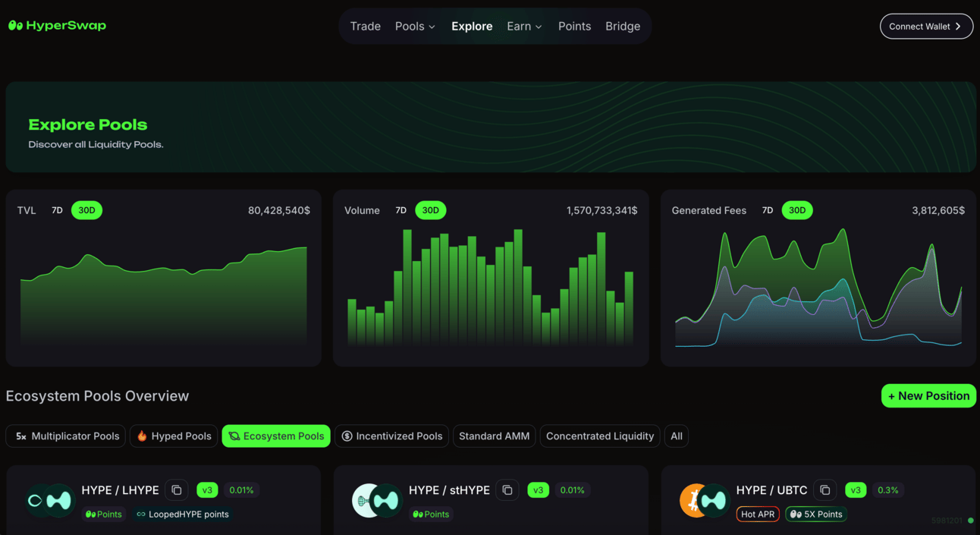Switch TVL chart to 7D
Viewport: 980px width, 535px height.
[x=57, y=210]
